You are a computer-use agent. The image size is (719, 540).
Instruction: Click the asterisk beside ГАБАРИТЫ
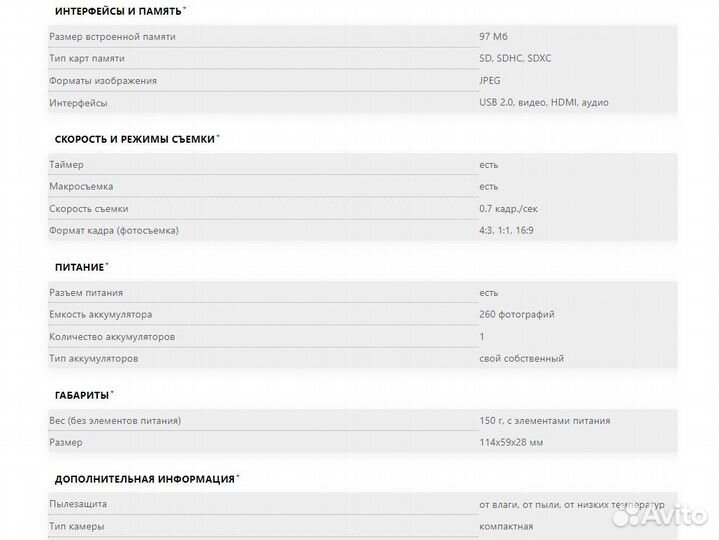(112, 393)
